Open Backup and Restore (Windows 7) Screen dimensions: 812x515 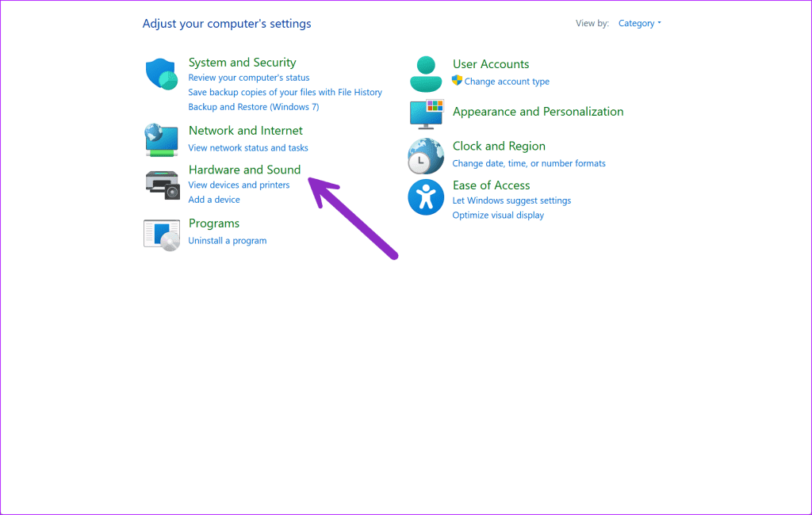pyautogui.click(x=253, y=106)
